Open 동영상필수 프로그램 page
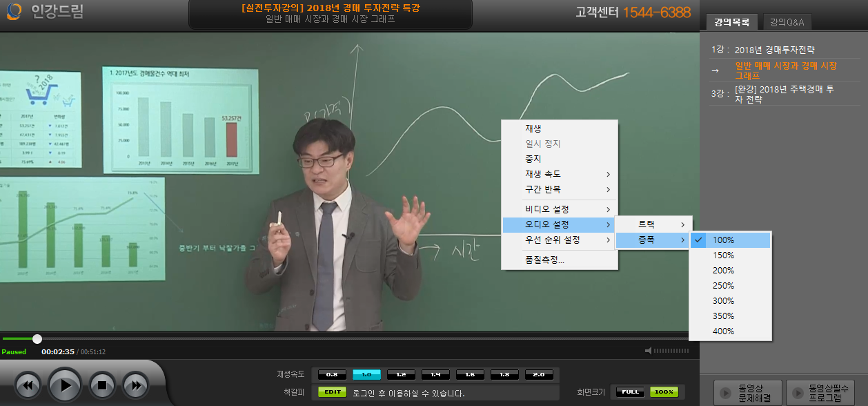The height and width of the screenshot is (406, 868). pos(821,393)
